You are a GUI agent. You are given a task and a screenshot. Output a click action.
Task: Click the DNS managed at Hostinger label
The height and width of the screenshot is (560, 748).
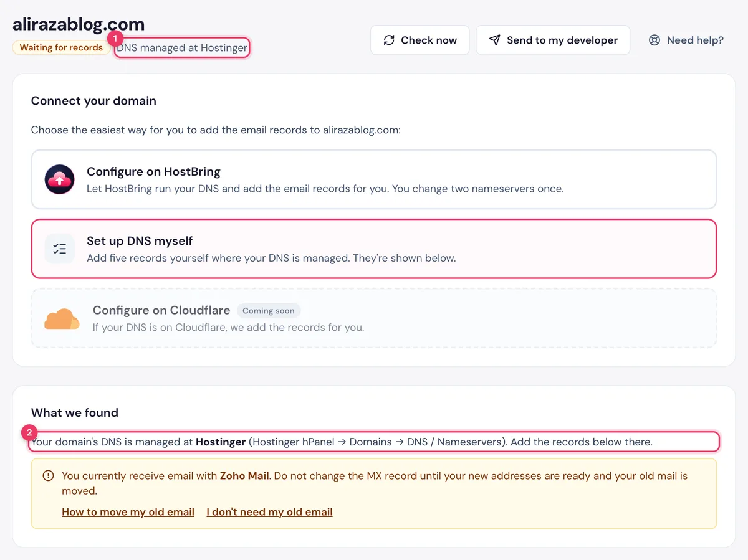[182, 47]
